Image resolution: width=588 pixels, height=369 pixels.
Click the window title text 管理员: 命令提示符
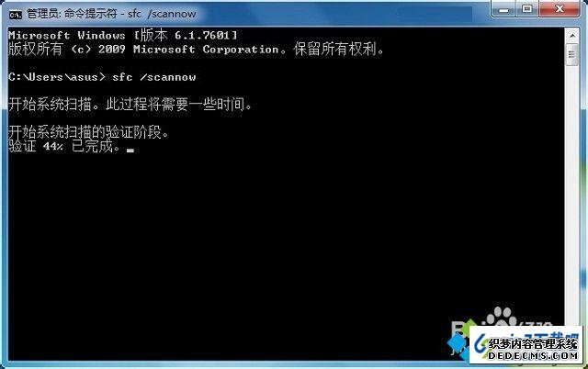[x=72, y=14]
